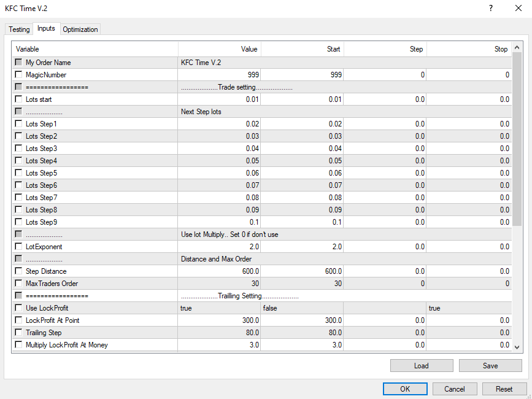532x399 pixels.
Task: Edit the MagicNumber value 999
Action: click(219, 75)
